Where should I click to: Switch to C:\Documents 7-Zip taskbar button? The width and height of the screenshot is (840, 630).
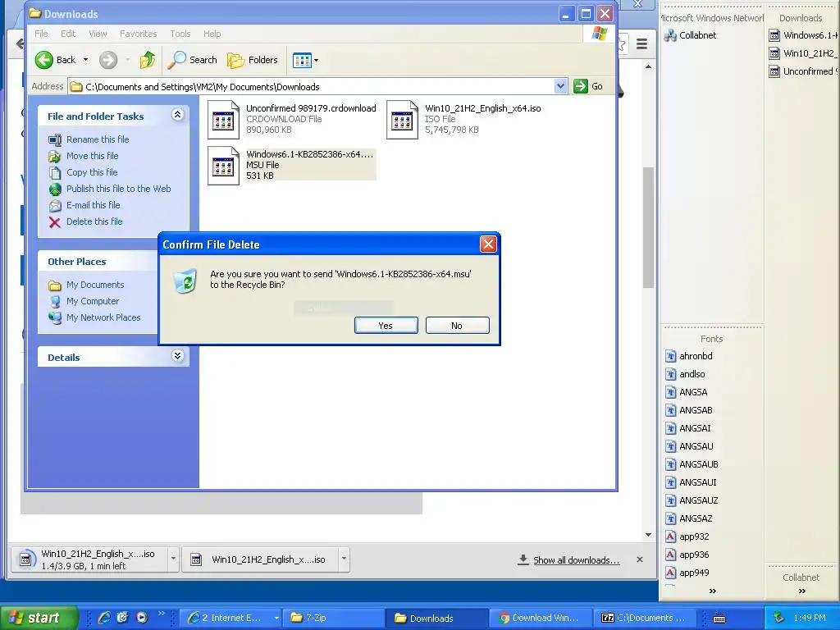[x=646, y=618]
